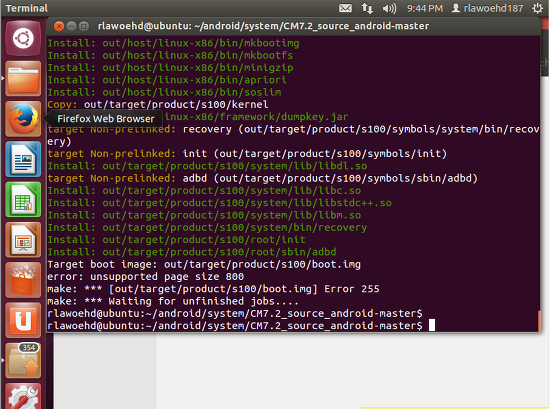
Task: Click the last shell prompt with cursor
Action: tap(241, 326)
